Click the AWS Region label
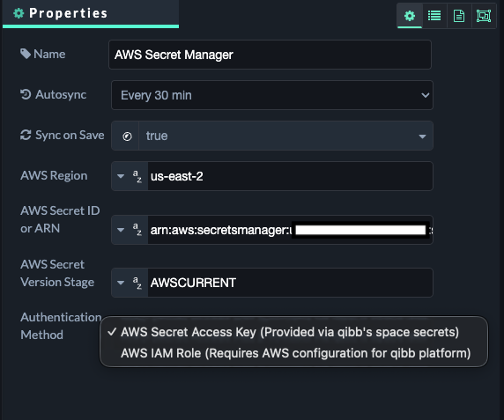This screenshot has width=504, height=420. click(54, 175)
